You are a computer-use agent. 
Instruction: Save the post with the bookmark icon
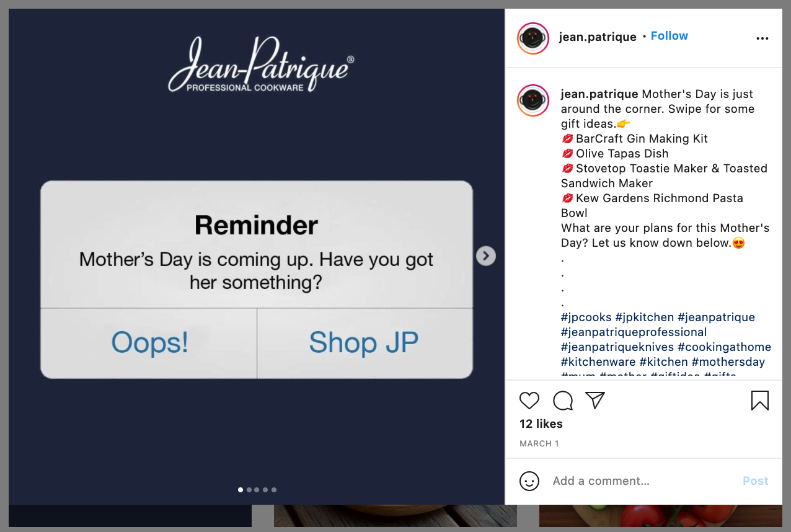(760, 401)
